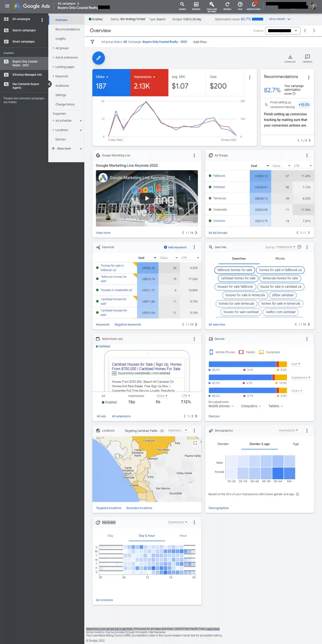The height and width of the screenshot is (644, 322).
Task: Expand More details chevron
Action: click(289, 19)
